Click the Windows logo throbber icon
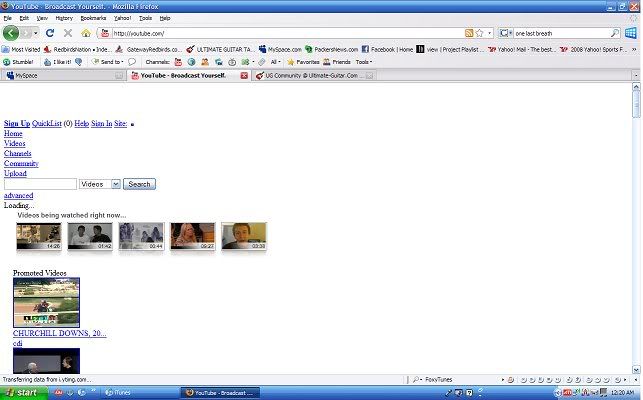This screenshot has width=643, height=400. (x=631, y=33)
